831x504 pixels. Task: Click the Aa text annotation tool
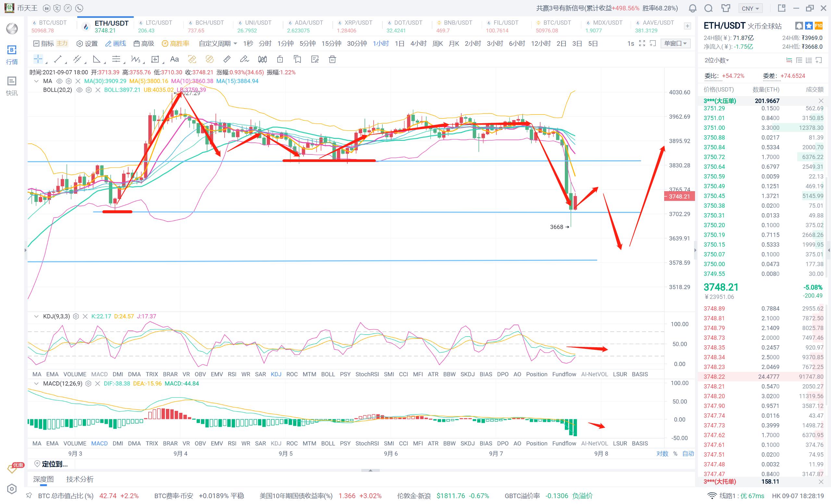(x=174, y=59)
